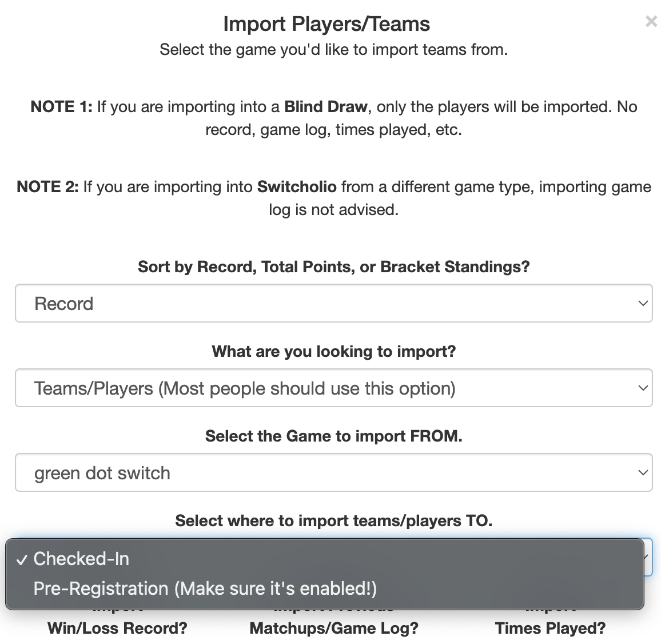Click the chevron on the green dot switch dropdown

coord(643,472)
